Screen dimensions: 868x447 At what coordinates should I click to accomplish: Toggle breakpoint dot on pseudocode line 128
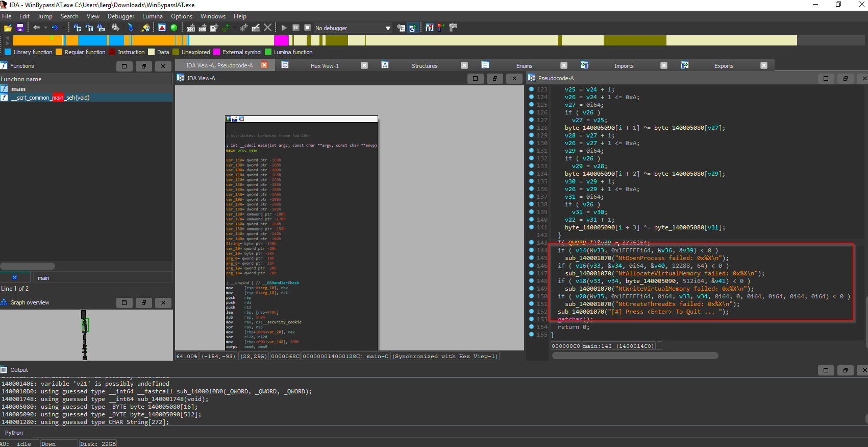[x=531, y=127]
